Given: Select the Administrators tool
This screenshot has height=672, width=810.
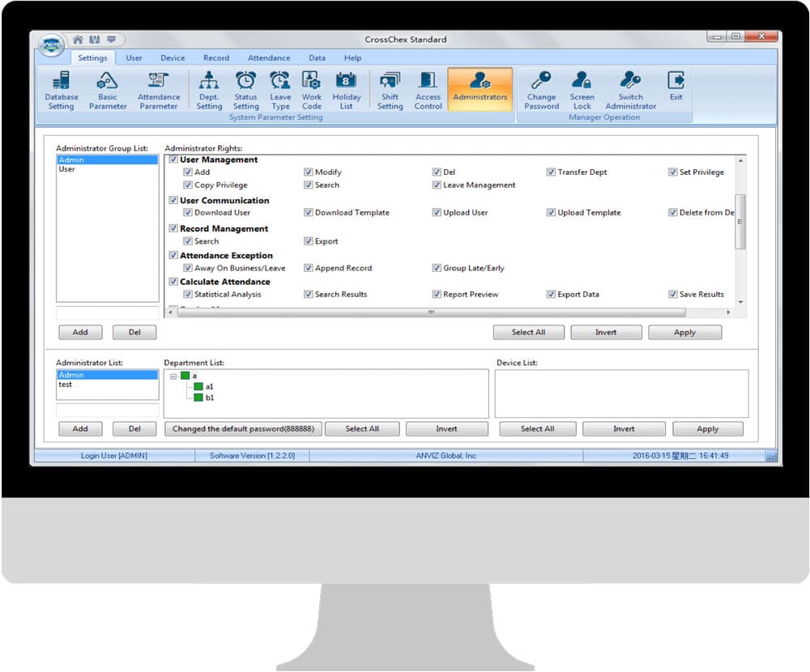Looking at the screenshot, I should click(480, 89).
